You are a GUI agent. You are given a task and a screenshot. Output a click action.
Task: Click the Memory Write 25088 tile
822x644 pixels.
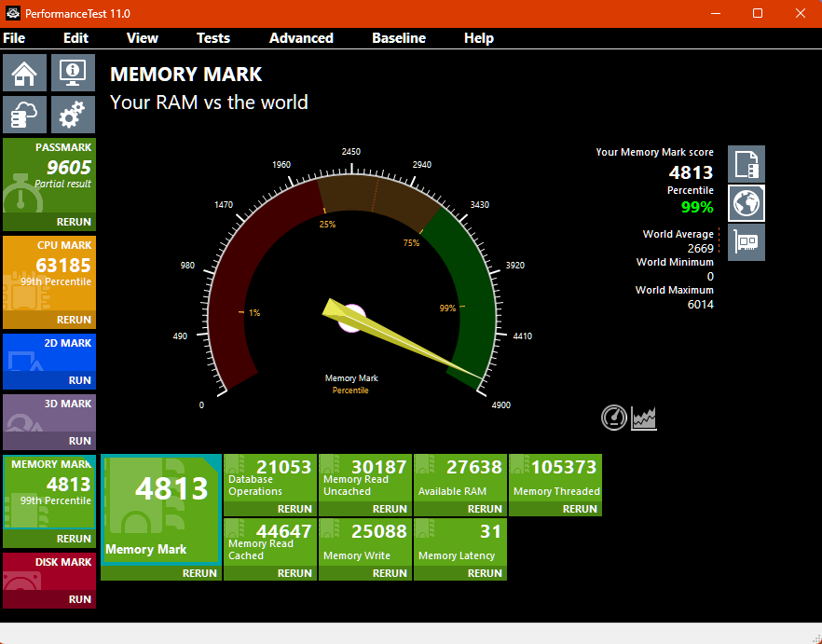click(x=365, y=542)
